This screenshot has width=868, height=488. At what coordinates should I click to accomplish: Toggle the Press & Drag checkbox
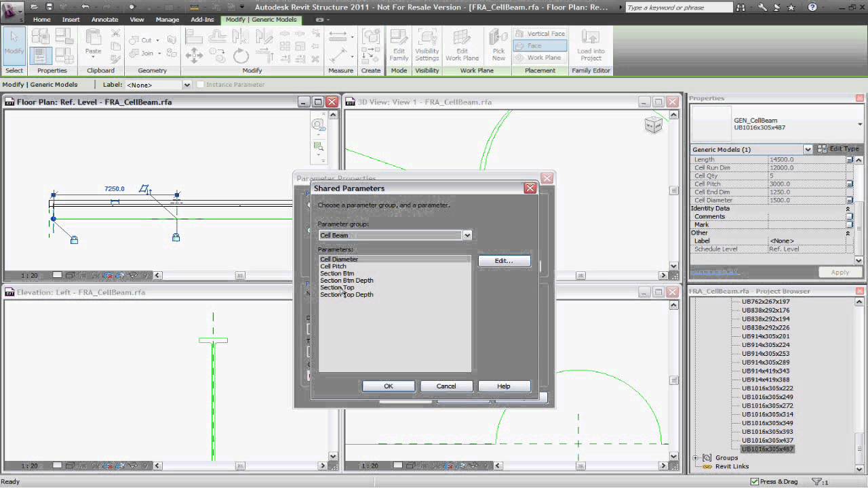[755, 481]
